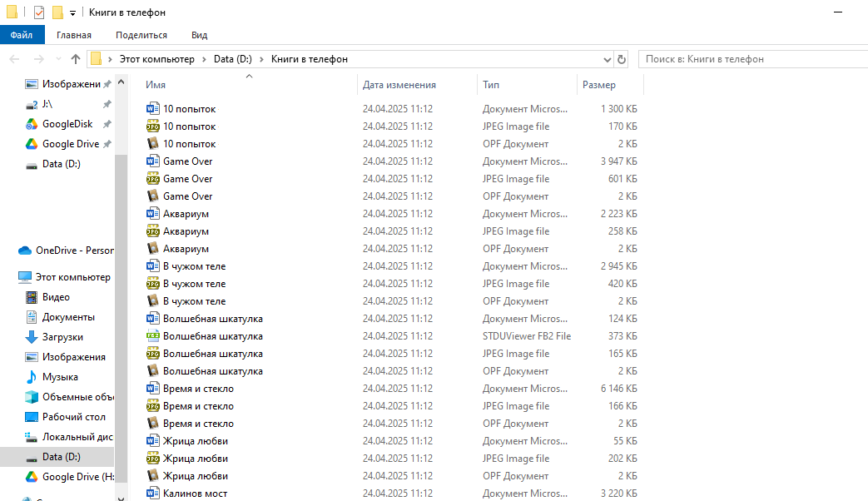Select В чужом теле Word document name
The image size is (868, 501).
click(x=194, y=266)
